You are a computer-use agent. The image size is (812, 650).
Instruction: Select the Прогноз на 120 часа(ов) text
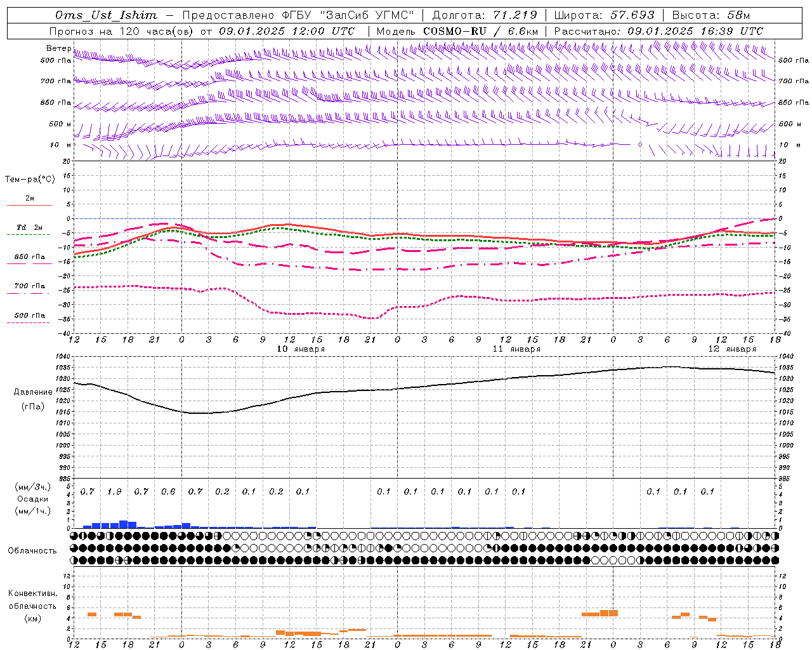pos(122,31)
